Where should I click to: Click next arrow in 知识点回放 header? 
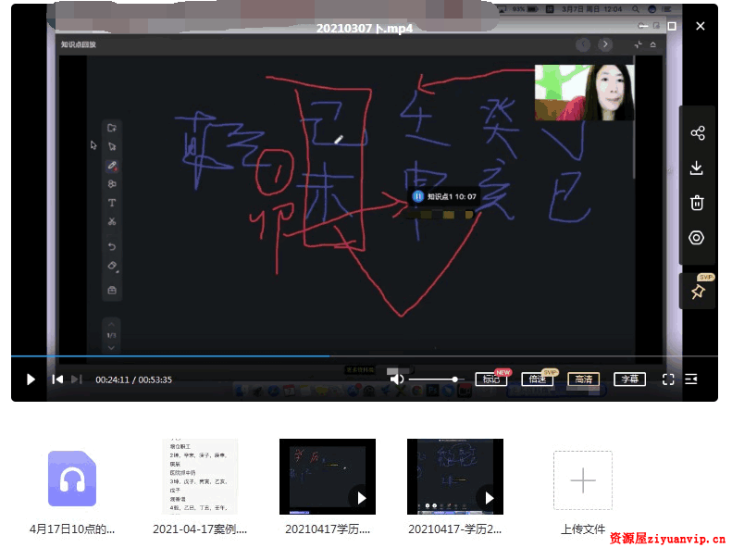[605, 44]
